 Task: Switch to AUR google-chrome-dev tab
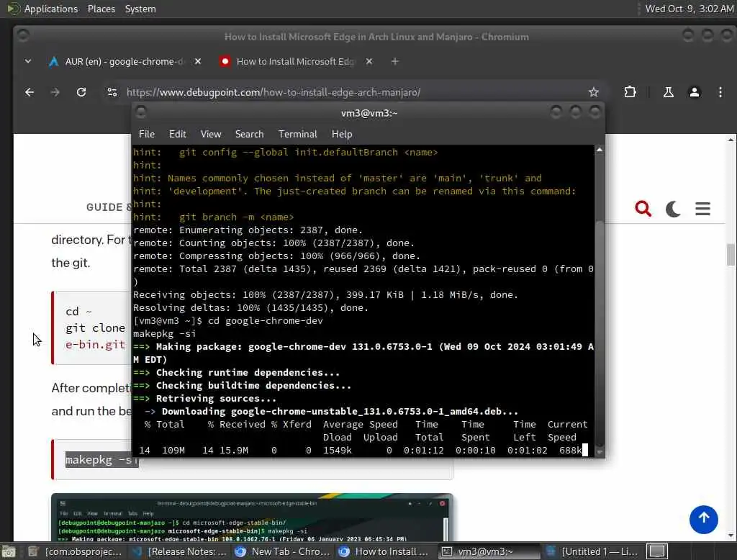125,62
